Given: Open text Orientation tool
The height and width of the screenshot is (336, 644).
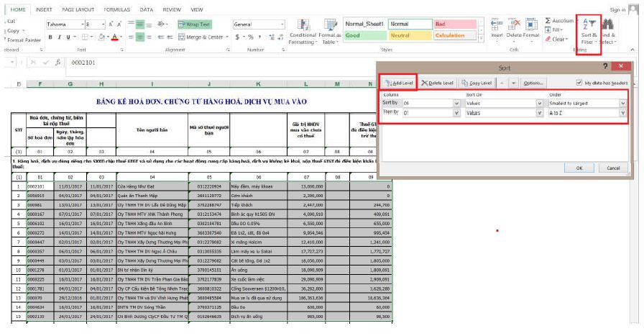Looking at the screenshot, I should (162, 24).
